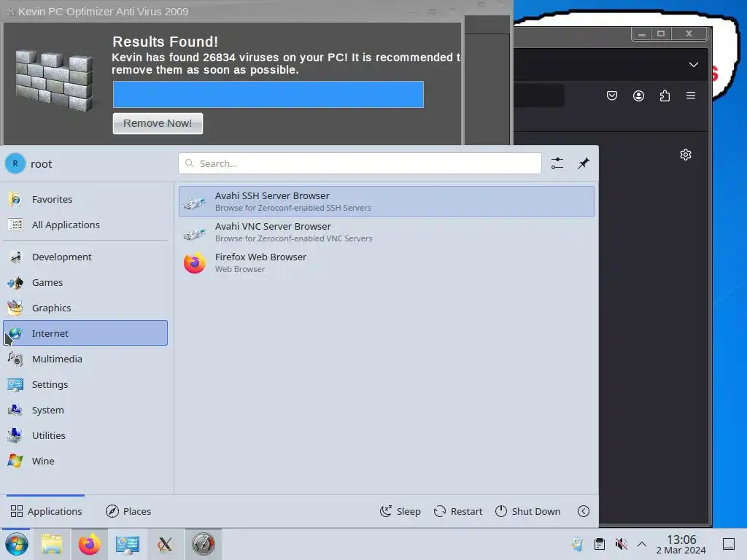The height and width of the screenshot is (560, 747).
Task: Launch Firefox Web Browser entry
Action: click(387, 262)
